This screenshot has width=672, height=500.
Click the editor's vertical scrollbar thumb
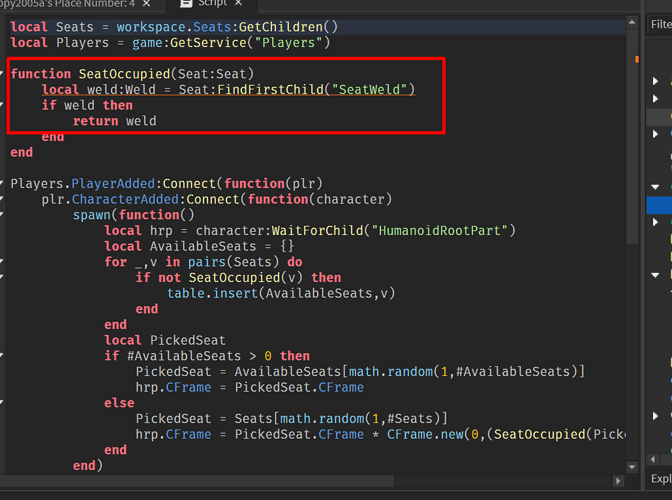[x=632, y=136]
